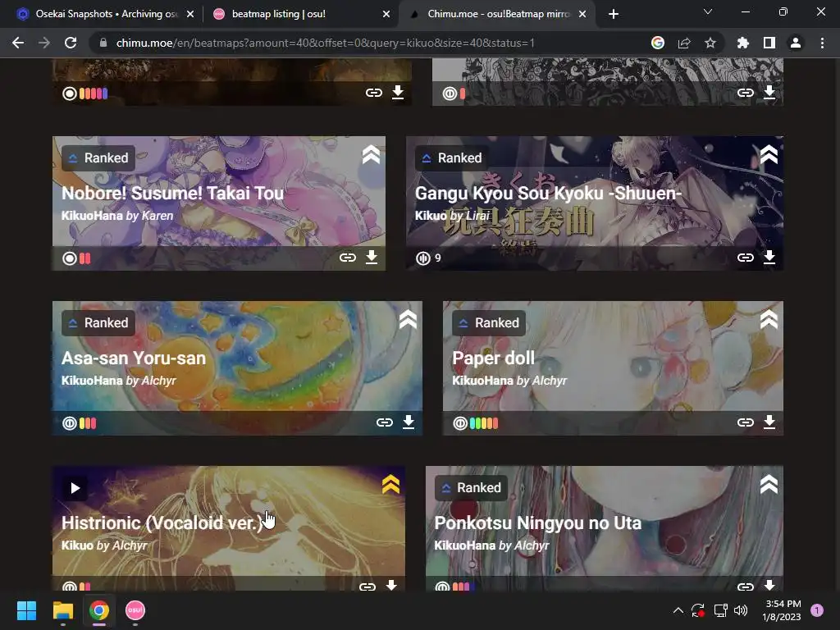Image resolution: width=840 pixels, height=630 pixels.
Task: Click ranked chevron icon on Ponkotsu Ningyou card
Action: 769,484
